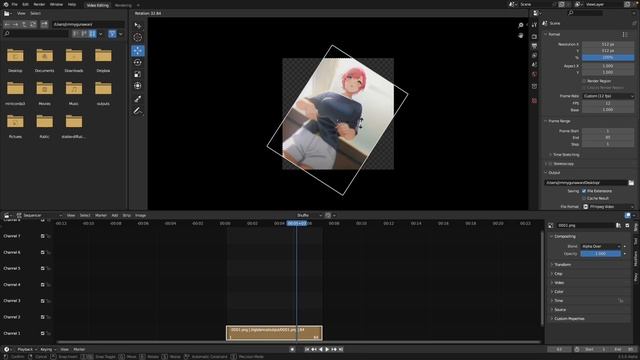The height and width of the screenshot is (360, 640).
Task: Switch to the Rendering workspace tab
Action: click(123, 5)
